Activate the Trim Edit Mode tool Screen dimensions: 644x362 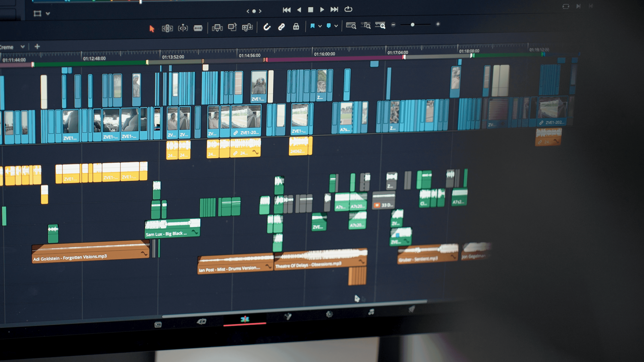click(x=167, y=28)
